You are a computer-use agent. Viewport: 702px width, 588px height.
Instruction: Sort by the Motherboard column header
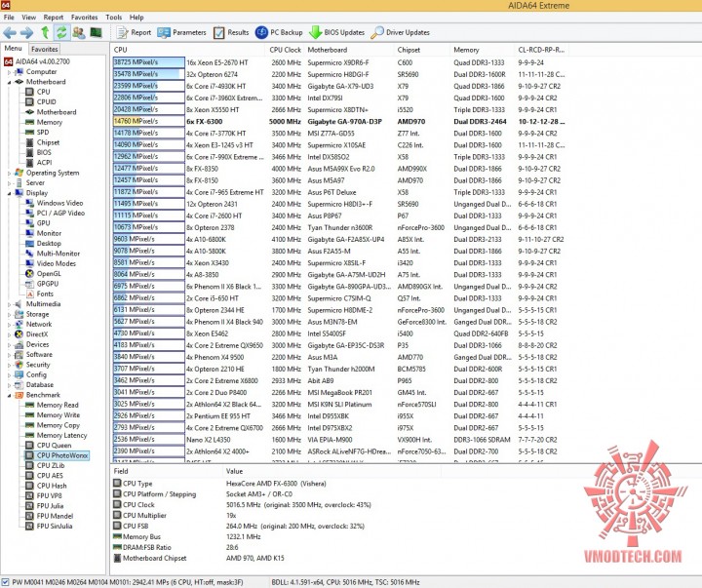pyautogui.click(x=350, y=50)
